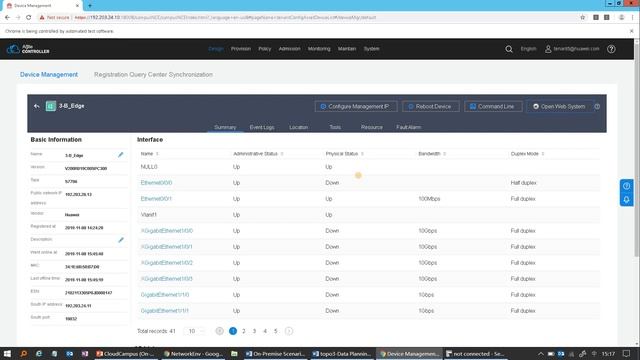640x360 pixels.
Task: Click the floating notification bell on right edge
Action: [627, 200]
